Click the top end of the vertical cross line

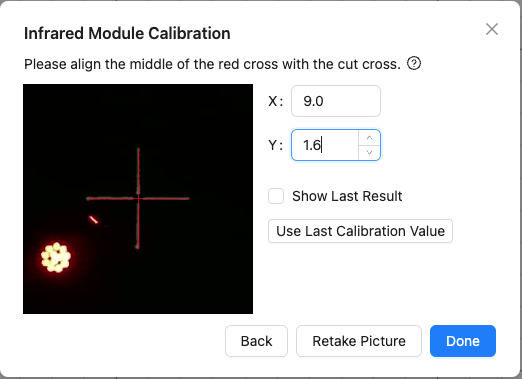pos(138,149)
